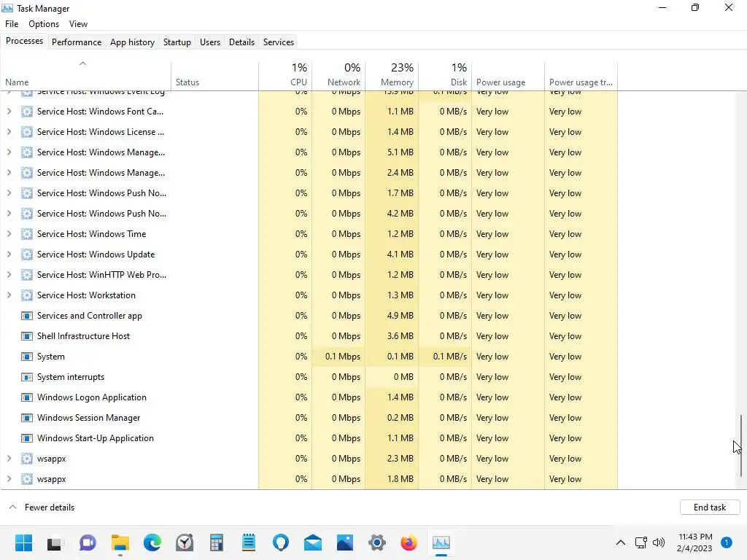Click the Service Host: Windows Font Ca... icon
Image resolution: width=747 pixels, height=560 pixels.
point(27,112)
